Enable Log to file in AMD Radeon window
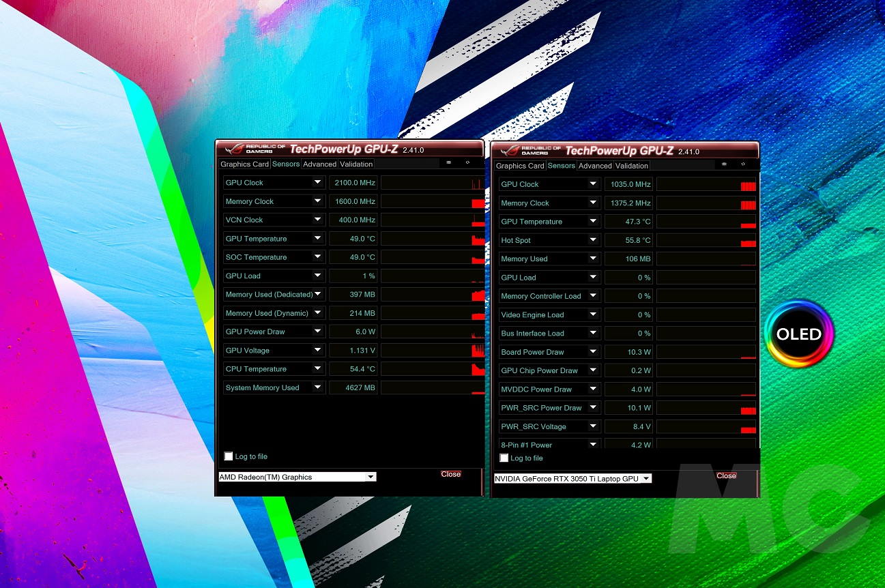885x588 pixels. [x=229, y=456]
